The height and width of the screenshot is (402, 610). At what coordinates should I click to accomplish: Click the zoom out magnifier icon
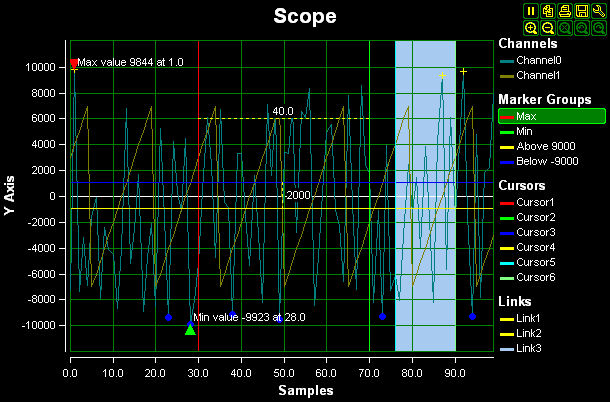click(547, 27)
